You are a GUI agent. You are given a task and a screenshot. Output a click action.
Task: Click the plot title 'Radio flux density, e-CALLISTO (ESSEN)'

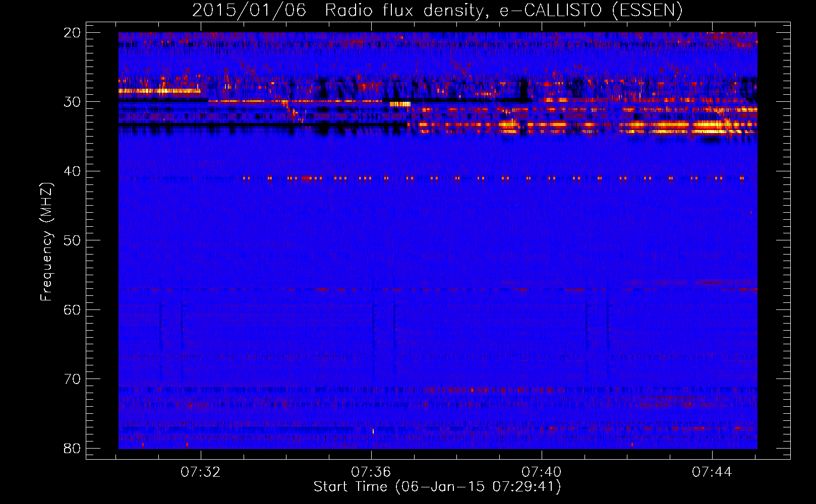tap(503, 11)
